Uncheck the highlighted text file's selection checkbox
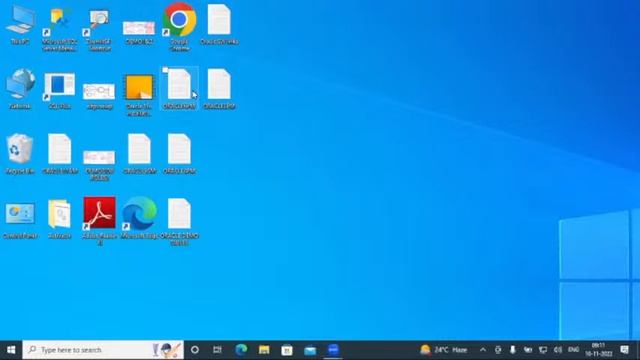 [x=165, y=70]
